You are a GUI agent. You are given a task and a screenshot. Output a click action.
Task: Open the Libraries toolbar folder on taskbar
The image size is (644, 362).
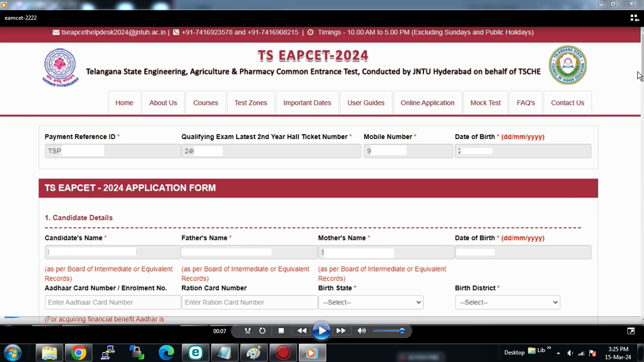[537, 350]
